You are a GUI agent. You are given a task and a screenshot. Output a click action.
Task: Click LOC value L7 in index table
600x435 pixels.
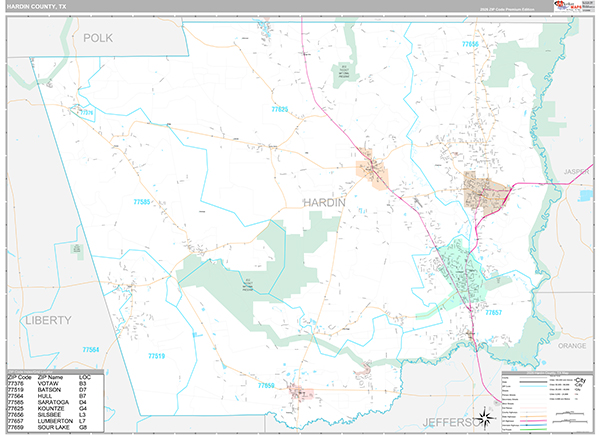coord(82,421)
